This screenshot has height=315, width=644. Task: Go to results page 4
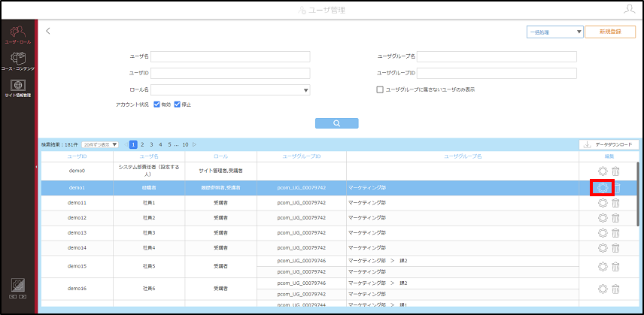pyautogui.click(x=160, y=144)
